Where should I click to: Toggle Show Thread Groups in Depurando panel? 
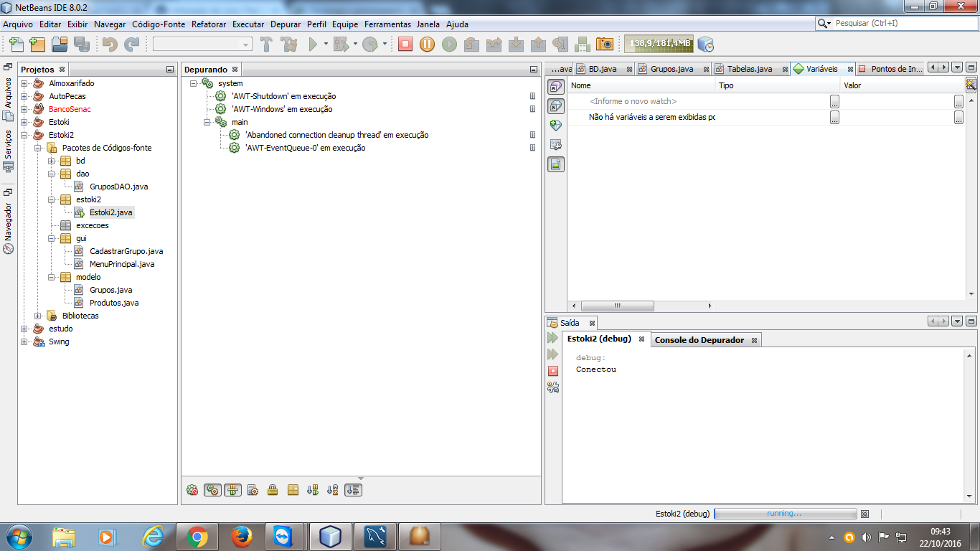[x=212, y=490]
